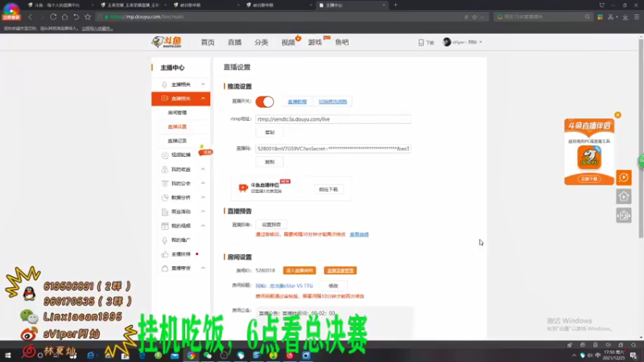Click the Douyu logo in header
The width and height of the screenshot is (644, 362).
(167, 42)
